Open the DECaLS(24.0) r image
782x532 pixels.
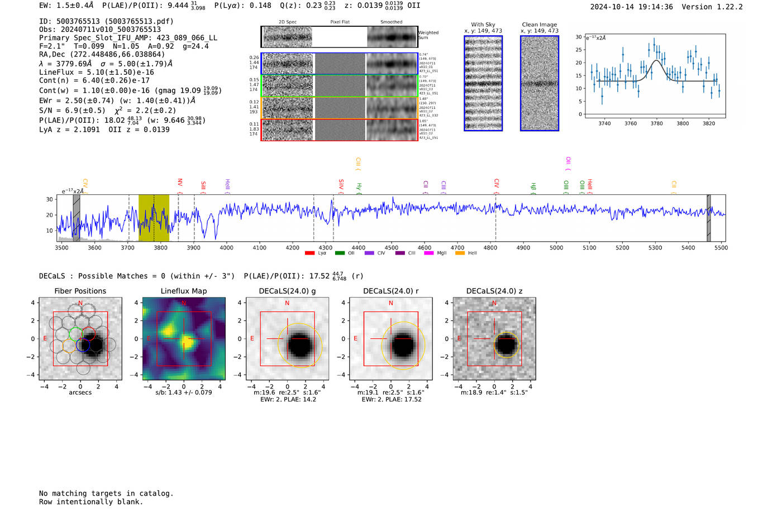391,339
